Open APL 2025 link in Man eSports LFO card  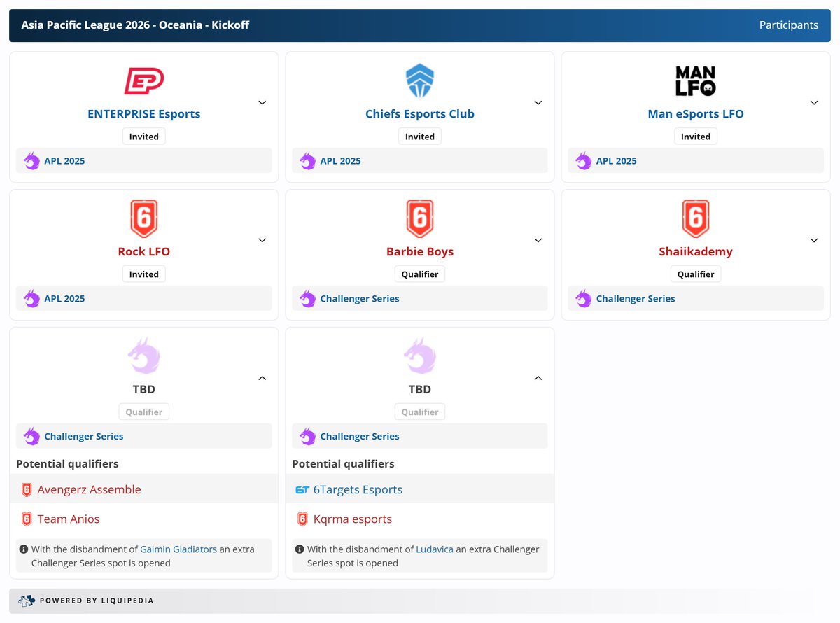tap(616, 161)
